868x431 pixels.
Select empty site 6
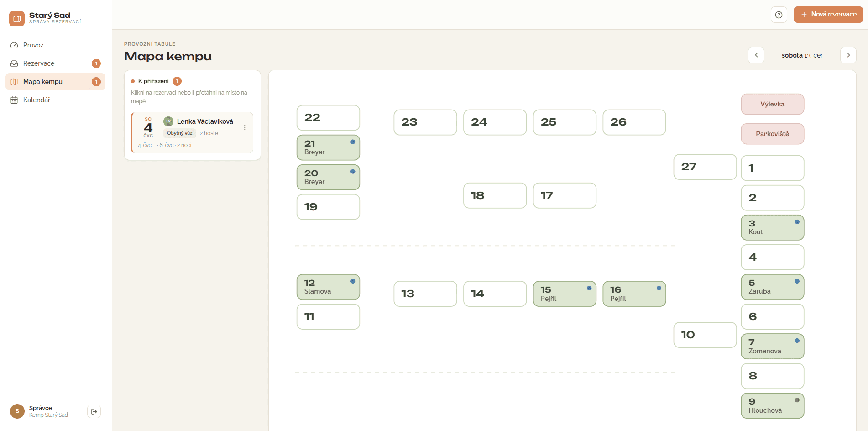[773, 316]
